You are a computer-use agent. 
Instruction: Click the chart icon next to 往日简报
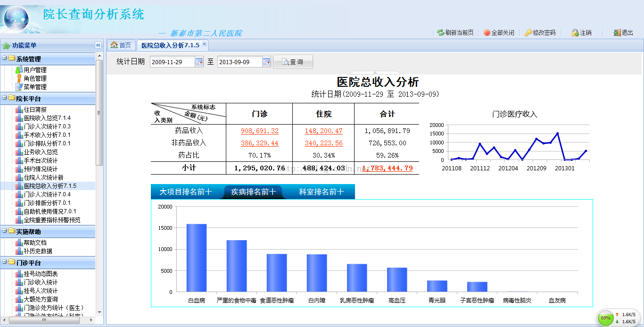point(19,109)
